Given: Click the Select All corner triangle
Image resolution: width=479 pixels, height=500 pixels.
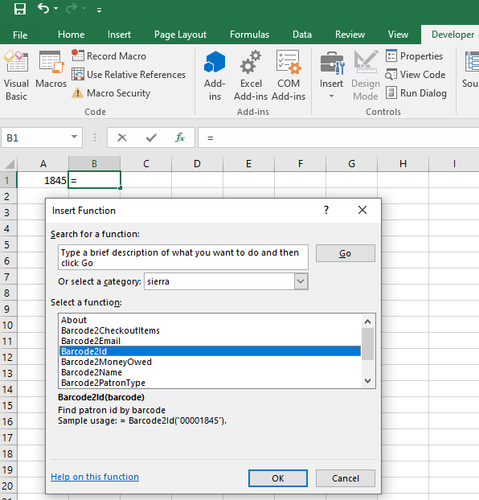Looking at the screenshot, I should pyautogui.click(x=9, y=164).
